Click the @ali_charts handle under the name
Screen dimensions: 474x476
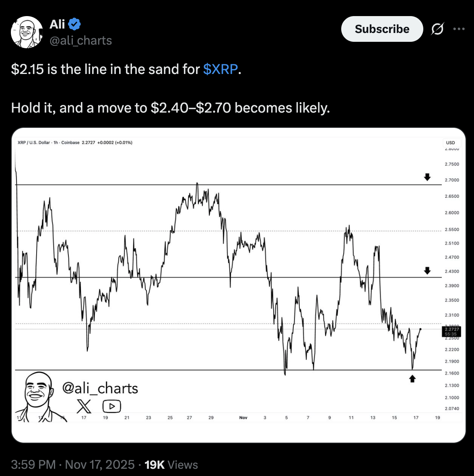[x=80, y=41]
